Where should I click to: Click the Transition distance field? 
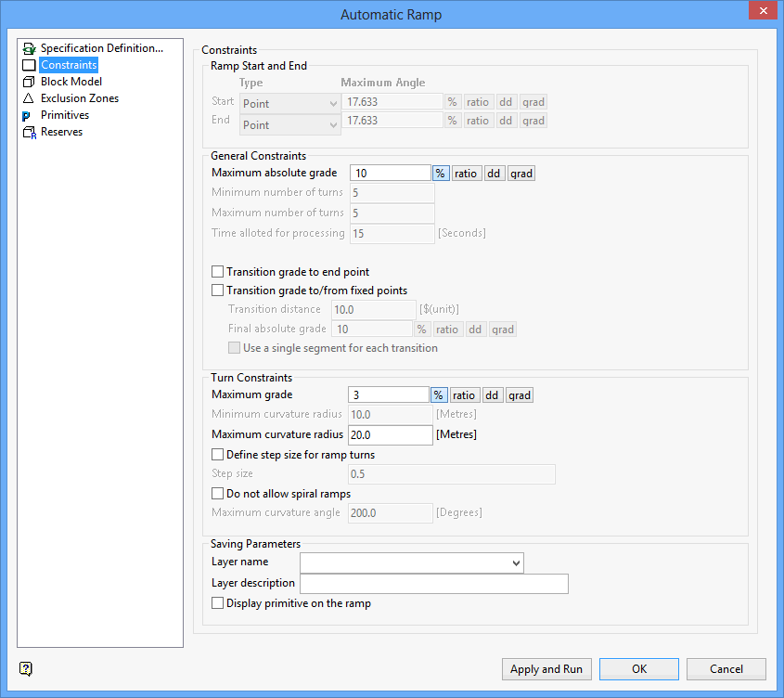(x=374, y=310)
